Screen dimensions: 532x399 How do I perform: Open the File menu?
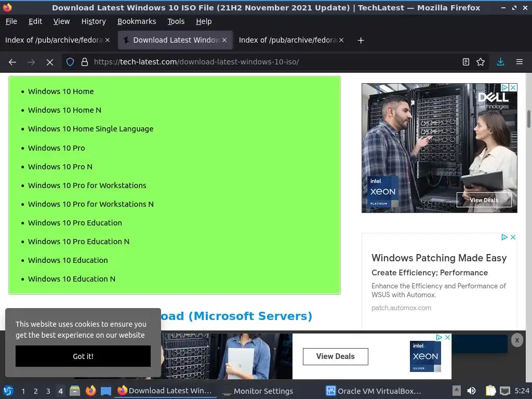(11, 21)
